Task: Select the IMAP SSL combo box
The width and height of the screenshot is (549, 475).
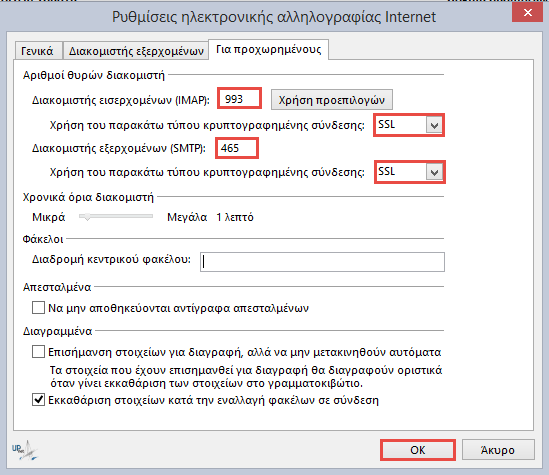Action: pyautogui.click(x=409, y=125)
